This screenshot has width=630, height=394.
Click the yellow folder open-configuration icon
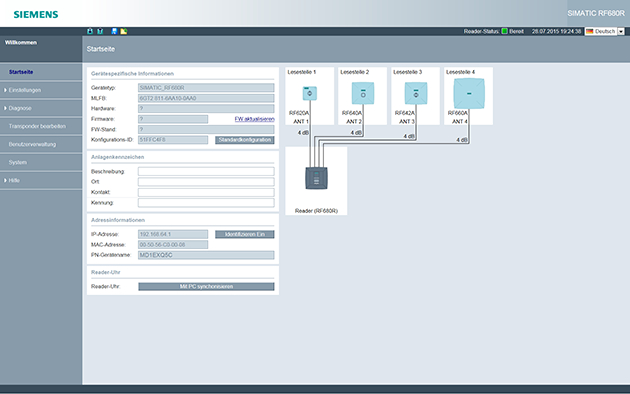point(124,31)
